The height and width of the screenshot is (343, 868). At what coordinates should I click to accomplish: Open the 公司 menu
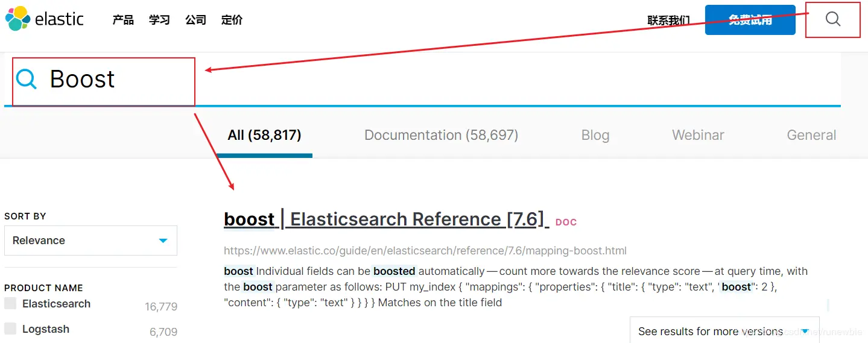coord(195,20)
